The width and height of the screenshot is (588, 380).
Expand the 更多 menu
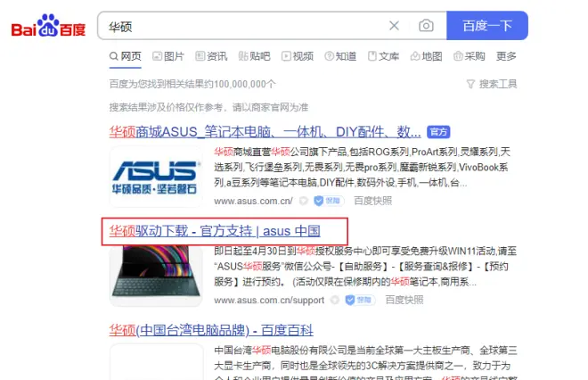[506, 56]
